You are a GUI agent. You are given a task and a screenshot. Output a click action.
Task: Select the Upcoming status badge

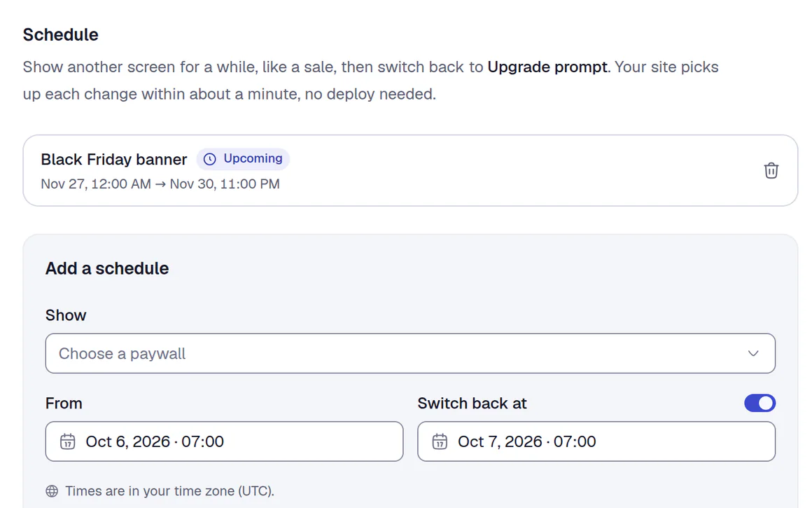pos(243,158)
